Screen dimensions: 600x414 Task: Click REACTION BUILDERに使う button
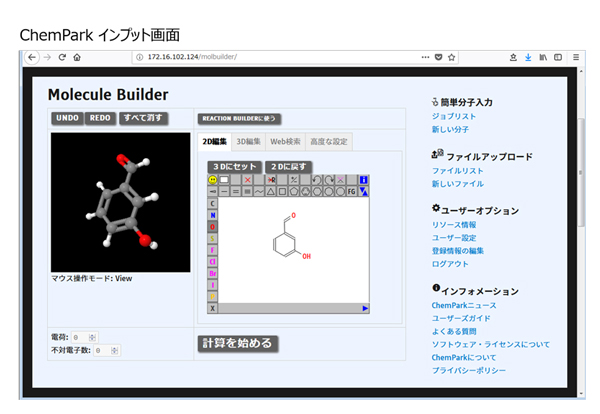point(239,119)
